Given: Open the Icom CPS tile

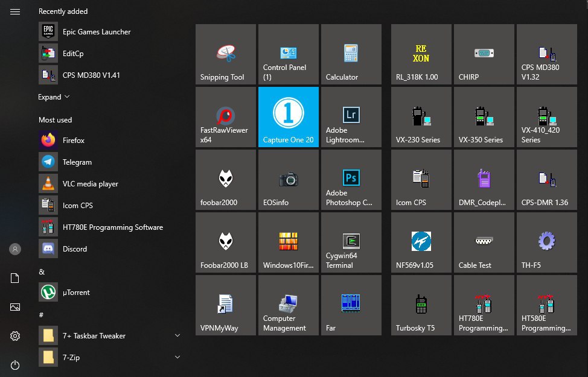Looking at the screenshot, I should (x=421, y=180).
